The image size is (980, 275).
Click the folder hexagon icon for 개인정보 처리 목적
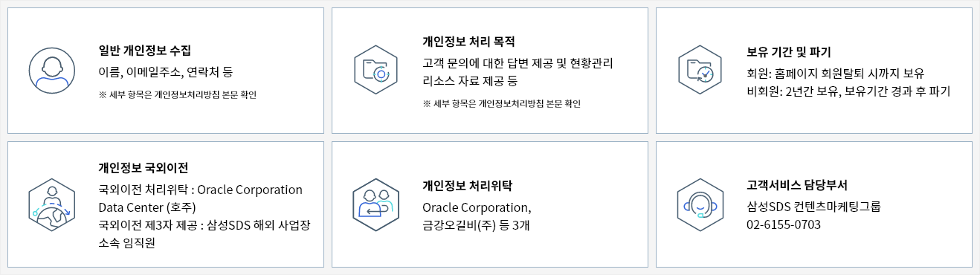[x=376, y=70]
